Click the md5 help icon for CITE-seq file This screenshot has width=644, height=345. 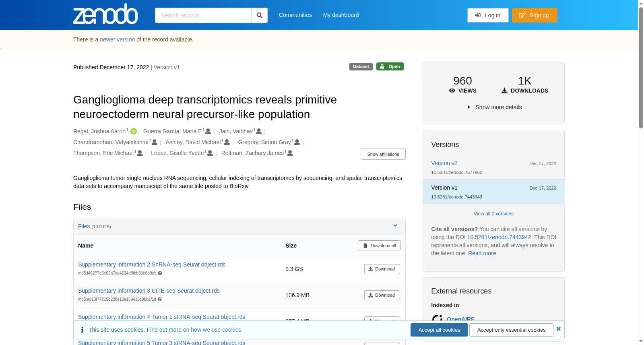coord(160,299)
